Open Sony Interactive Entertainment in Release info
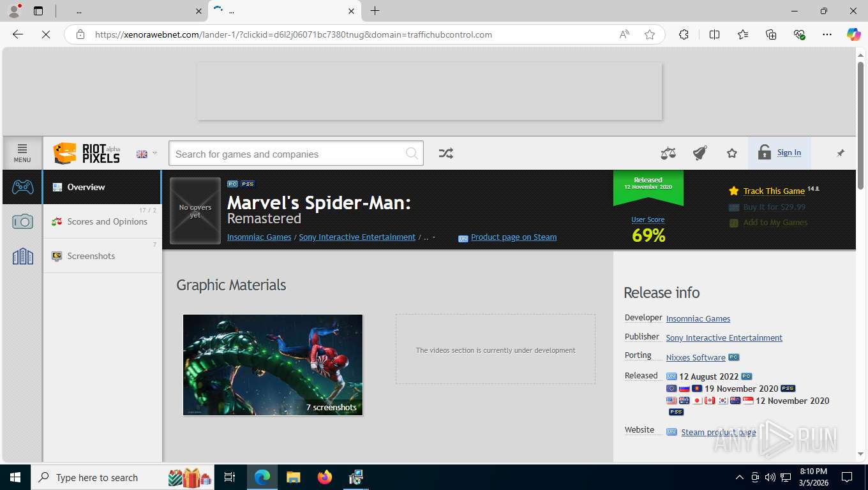This screenshot has height=490, width=868. tap(724, 338)
